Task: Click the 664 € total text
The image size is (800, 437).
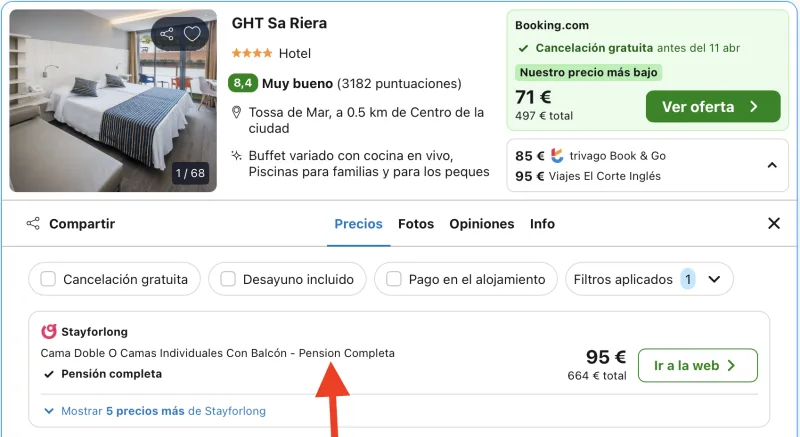Action: [x=597, y=376]
